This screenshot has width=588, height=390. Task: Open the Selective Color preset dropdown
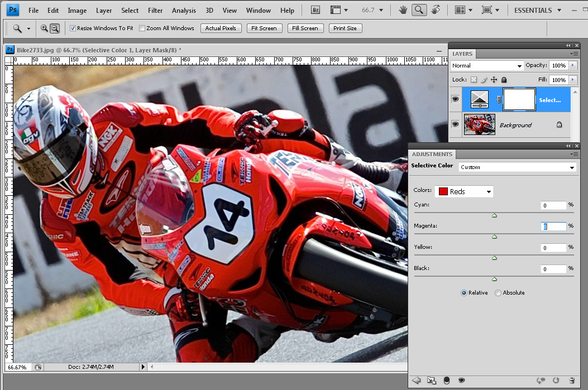pos(518,167)
